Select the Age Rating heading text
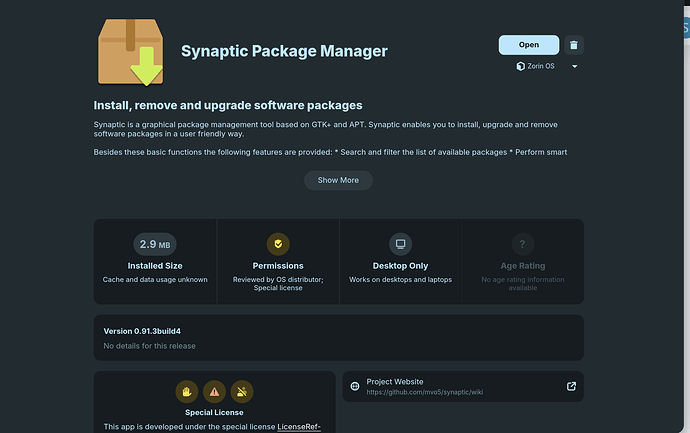690x433 pixels. point(523,266)
